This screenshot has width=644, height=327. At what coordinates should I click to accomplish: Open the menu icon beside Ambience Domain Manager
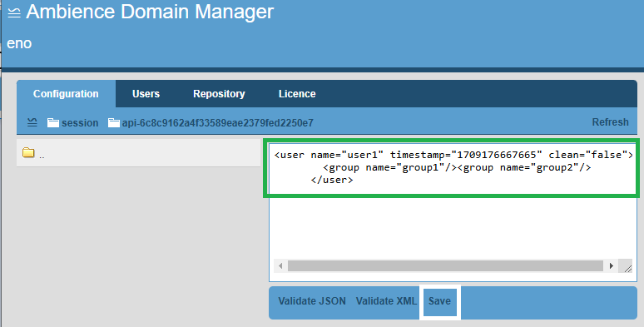coord(14,12)
